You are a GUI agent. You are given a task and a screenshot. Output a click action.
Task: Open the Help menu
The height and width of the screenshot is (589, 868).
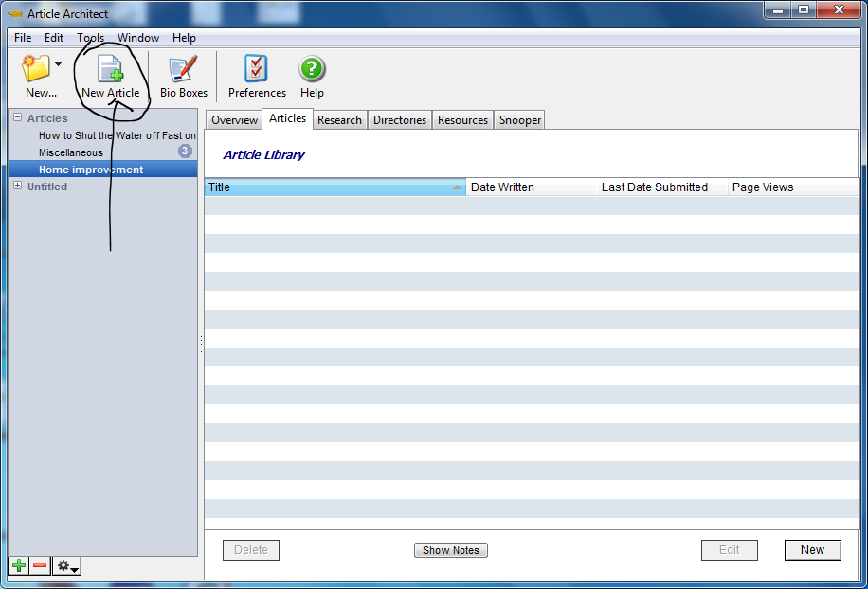click(x=184, y=38)
